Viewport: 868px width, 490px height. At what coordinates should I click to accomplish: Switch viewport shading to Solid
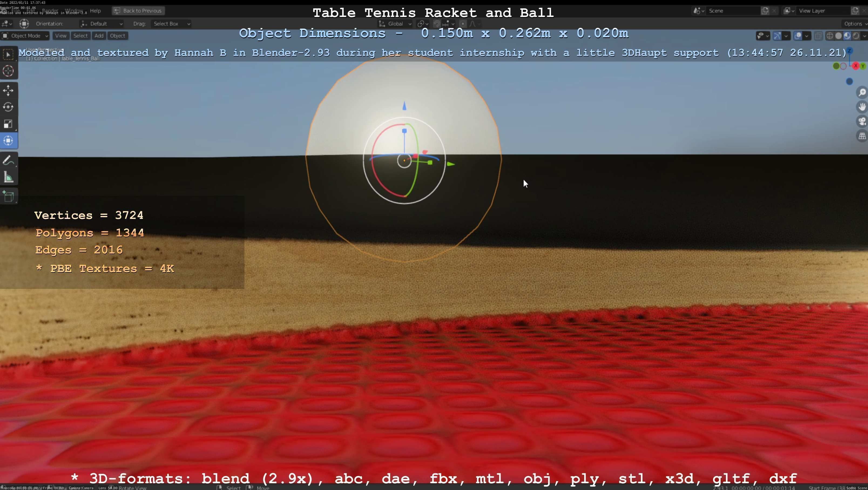point(838,36)
